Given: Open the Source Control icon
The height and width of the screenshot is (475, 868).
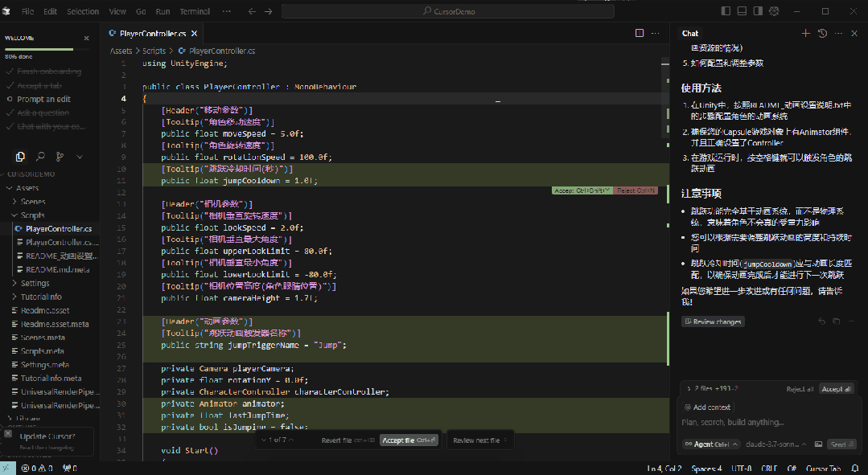Looking at the screenshot, I should [60, 157].
